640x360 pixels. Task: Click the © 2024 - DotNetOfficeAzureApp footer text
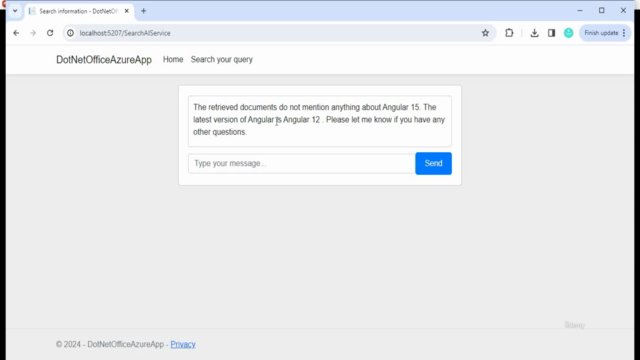110,344
